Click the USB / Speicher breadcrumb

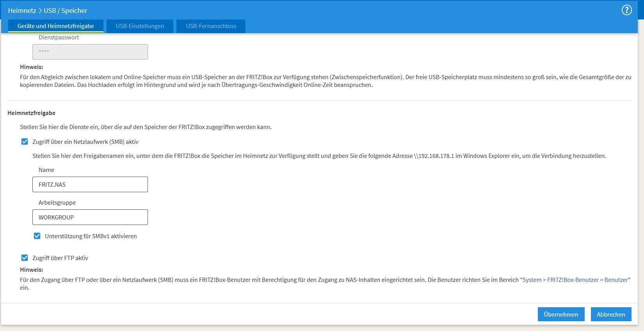[x=65, y=11]
